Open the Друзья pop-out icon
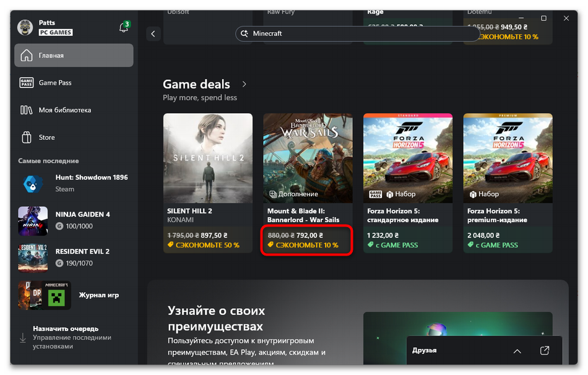This screenshot has height=375, width=588. 544,350
